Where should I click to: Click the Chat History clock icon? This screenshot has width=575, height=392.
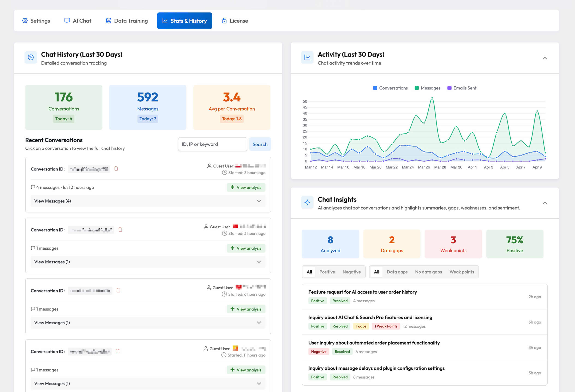click(31, 57)
